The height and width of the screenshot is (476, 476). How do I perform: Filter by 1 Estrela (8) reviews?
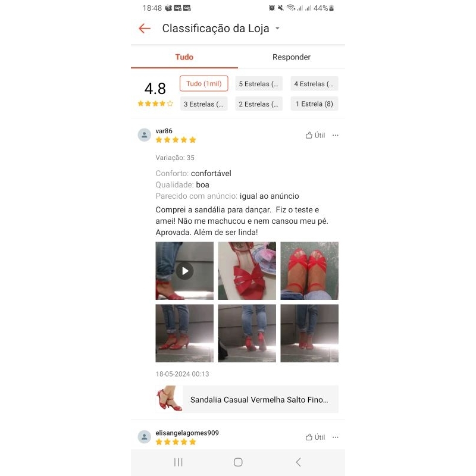click(x=314, y=104)
